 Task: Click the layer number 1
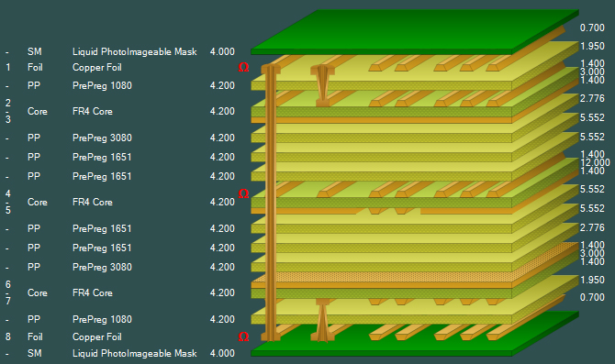click(x=8, y=68)
